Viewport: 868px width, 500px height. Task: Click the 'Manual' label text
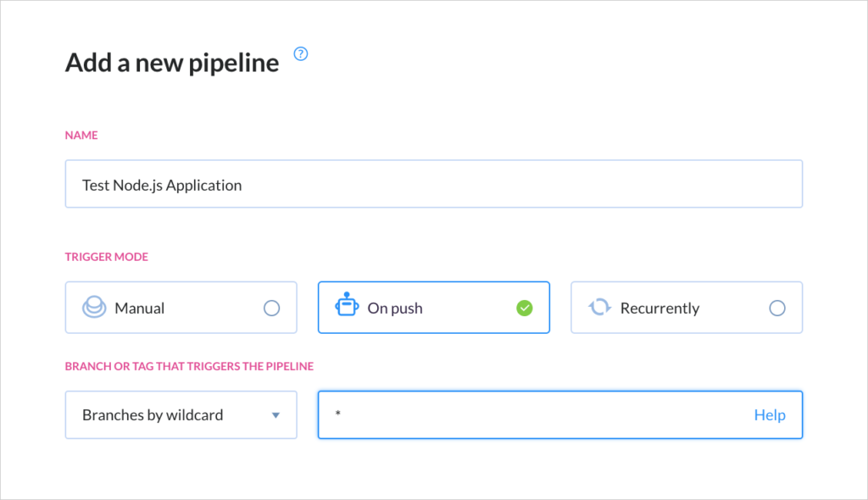[140, 308]
